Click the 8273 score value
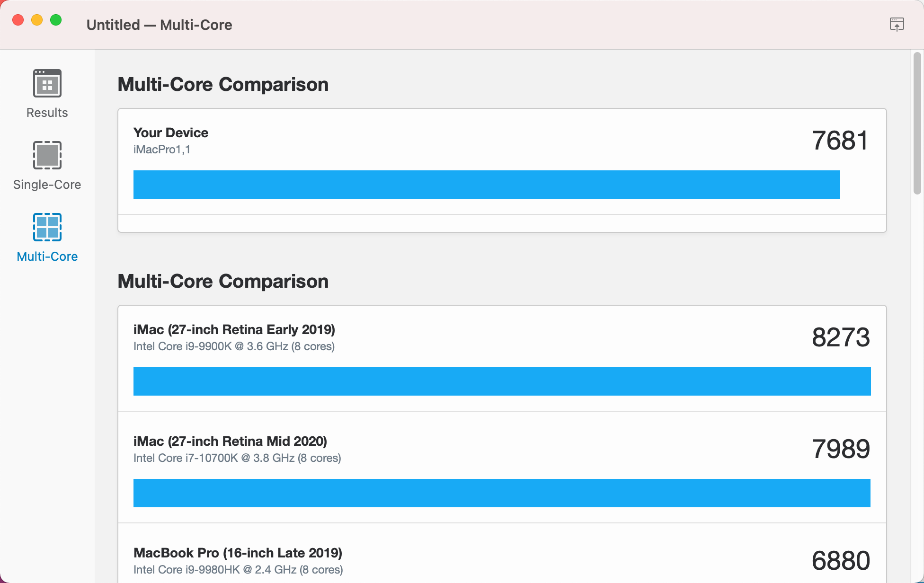 click(841, 337)
